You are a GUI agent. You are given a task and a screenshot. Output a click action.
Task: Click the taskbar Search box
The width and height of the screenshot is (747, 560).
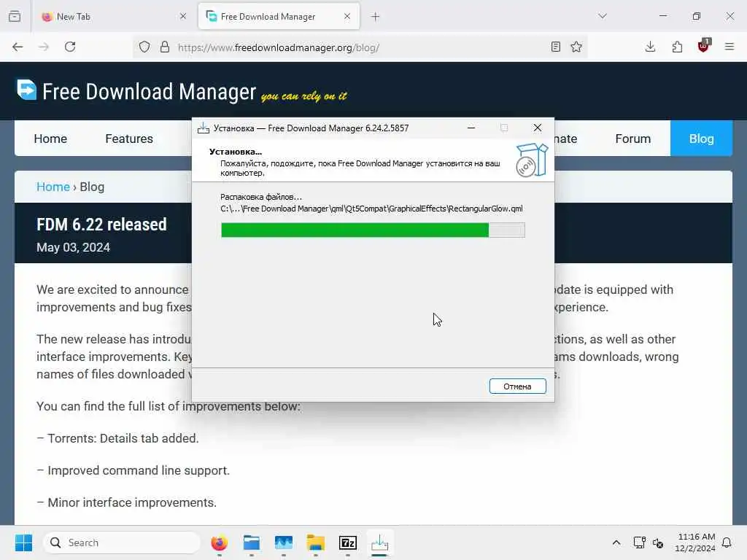pyautogui.click(x=122, y=542)
